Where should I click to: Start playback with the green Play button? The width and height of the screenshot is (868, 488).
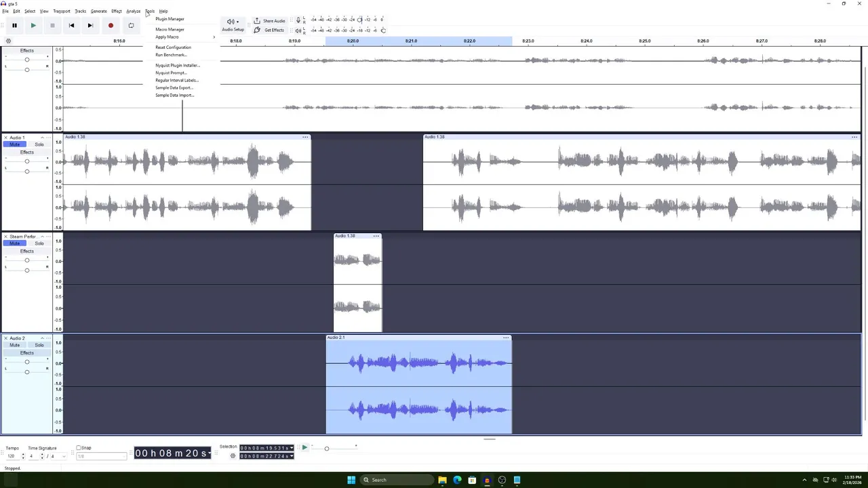(33, 26)
